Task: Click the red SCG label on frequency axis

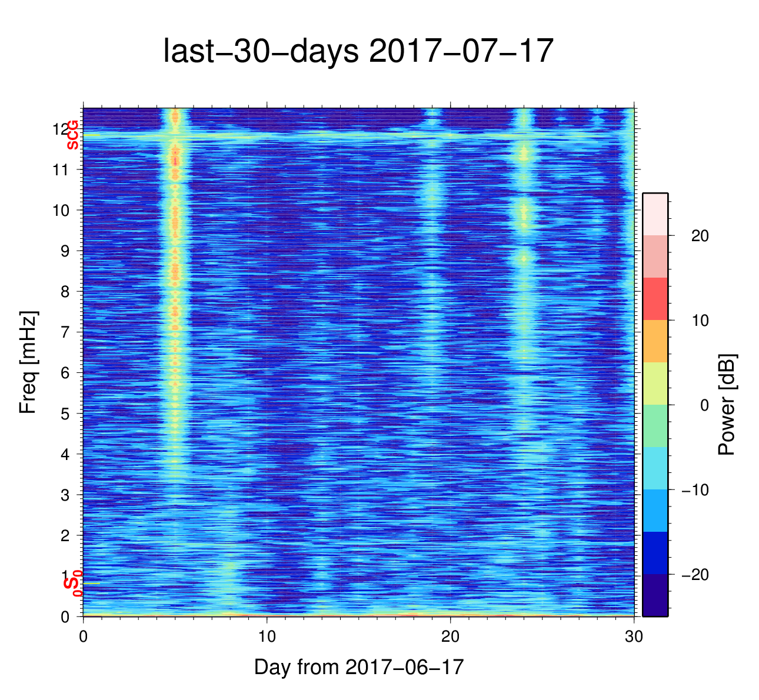Action: (72, 135)
